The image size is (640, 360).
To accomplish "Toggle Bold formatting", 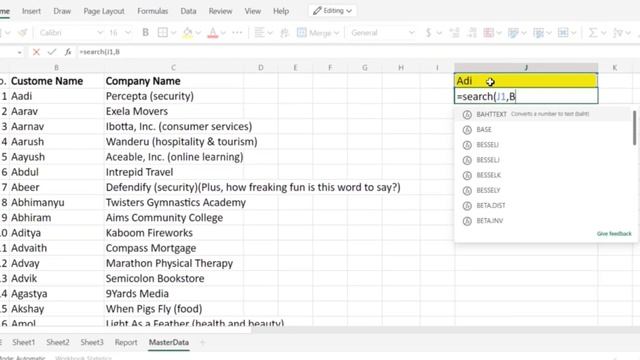I will pos(145,33).
